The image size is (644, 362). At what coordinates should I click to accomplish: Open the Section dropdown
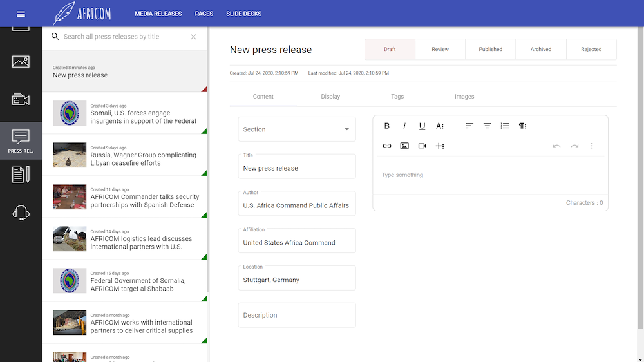[296, 129]
